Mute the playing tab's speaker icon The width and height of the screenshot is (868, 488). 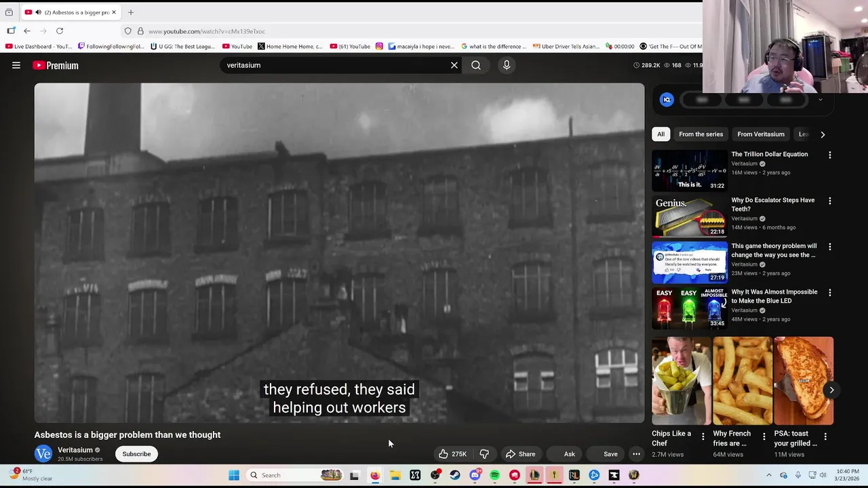37,12
